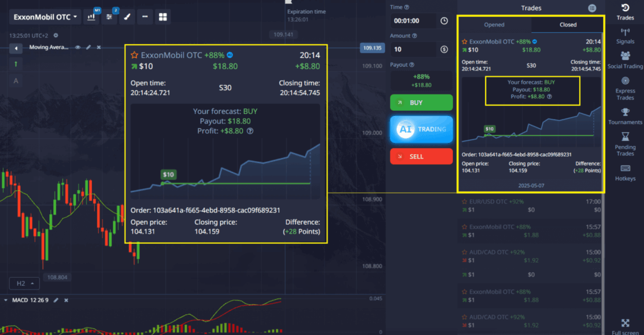
Task: Click the green up arrow chart tool
Action: [16, 64]
